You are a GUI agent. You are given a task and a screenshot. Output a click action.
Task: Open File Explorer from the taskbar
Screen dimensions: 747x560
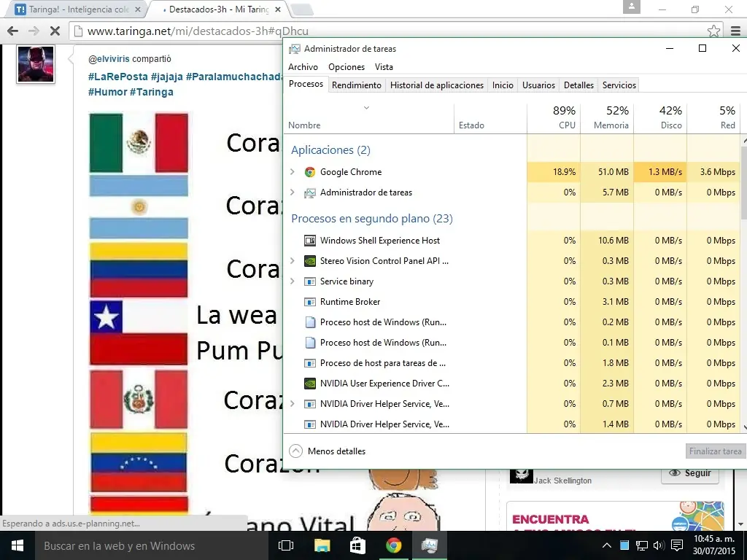point(322,545)
